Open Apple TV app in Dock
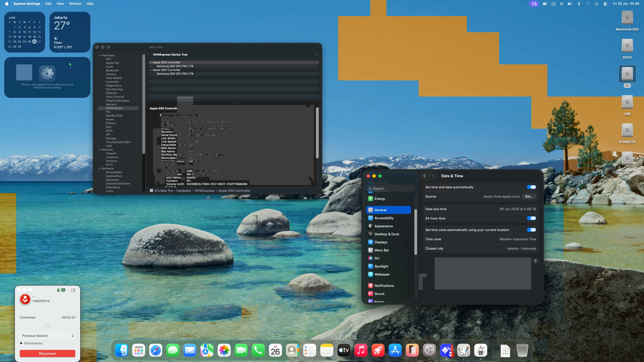Viewport: 644px width, 362px height. click(x=344, y=350)
